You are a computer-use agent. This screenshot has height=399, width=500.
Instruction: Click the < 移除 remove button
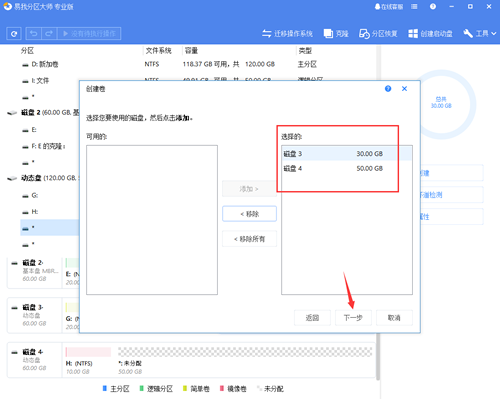(x=249, y=214)
